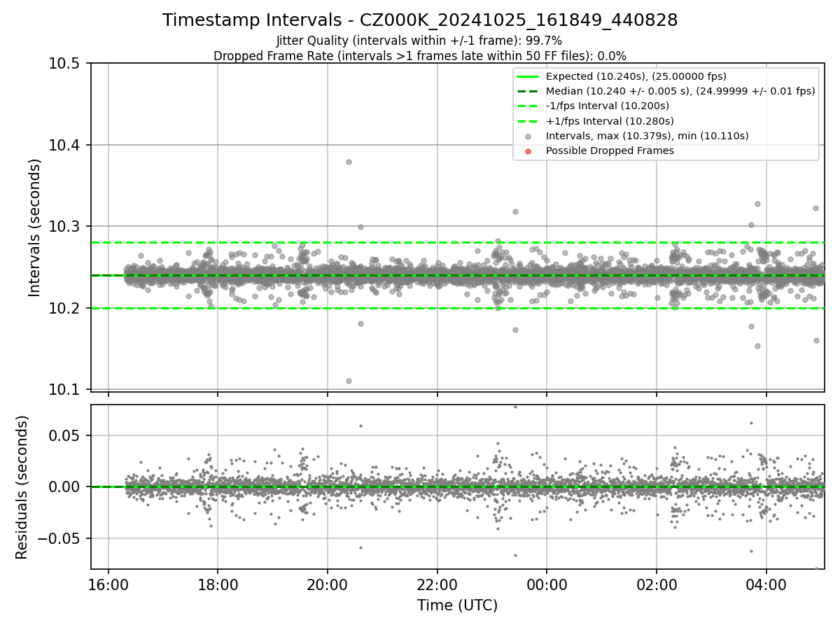The height and width of the screenshot is (630, 840).
Task: Click the x-axis tick label '18:00'
Action: coord(218,584)
